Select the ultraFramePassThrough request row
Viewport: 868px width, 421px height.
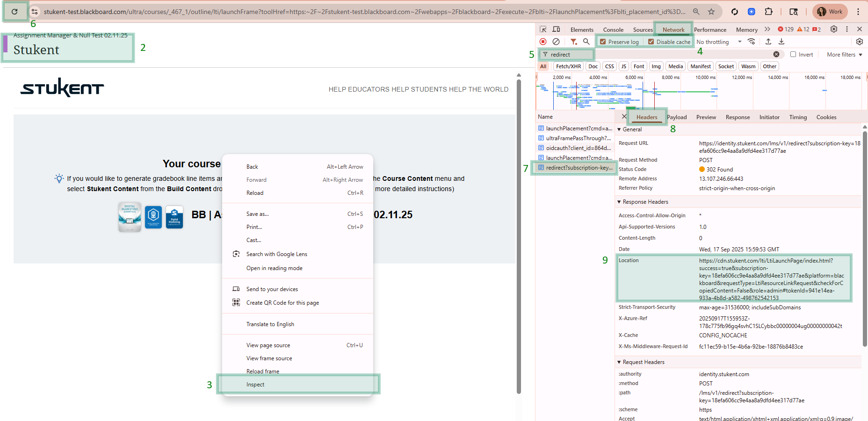(x=575, y=138)
